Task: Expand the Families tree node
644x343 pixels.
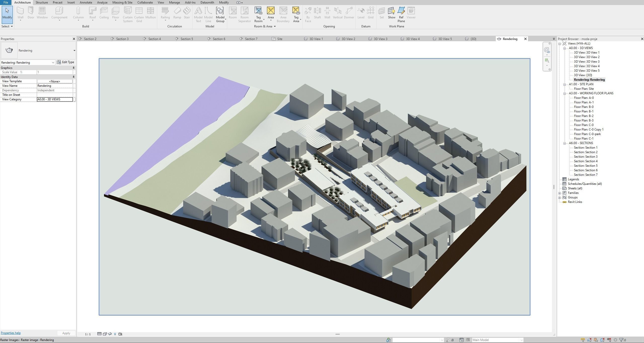Action: 560,193
